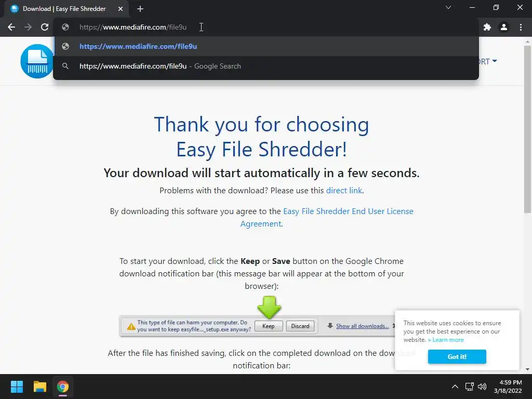The height and width of the screenshot is (399, 532).
Task: Click the forward navigation arrow
Action: [28, 27]
